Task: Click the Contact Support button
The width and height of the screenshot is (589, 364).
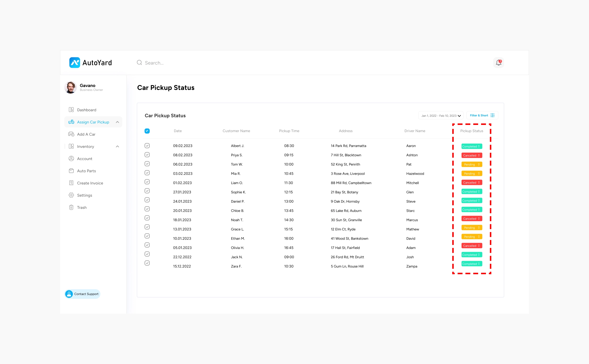Action: coord(83,294)
